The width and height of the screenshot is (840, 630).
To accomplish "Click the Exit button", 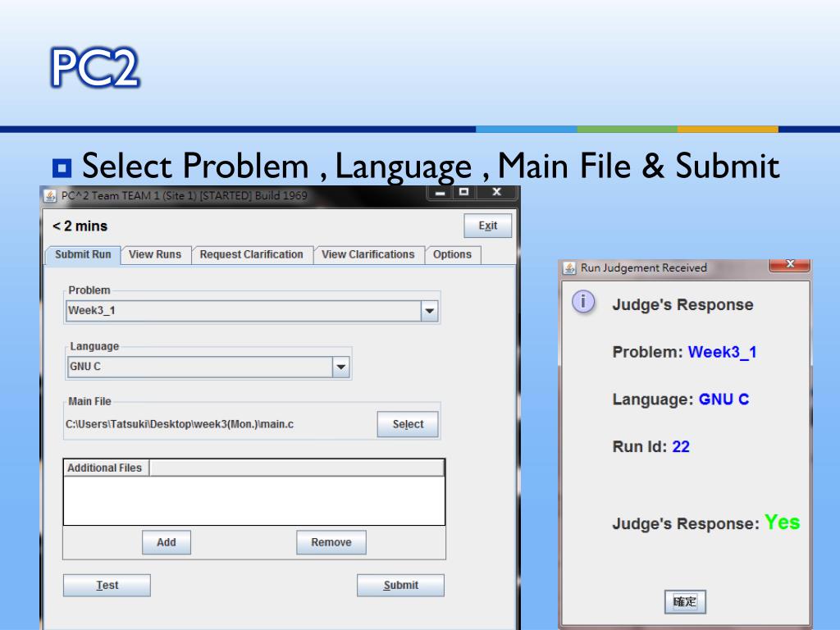I will click(487, 226).
